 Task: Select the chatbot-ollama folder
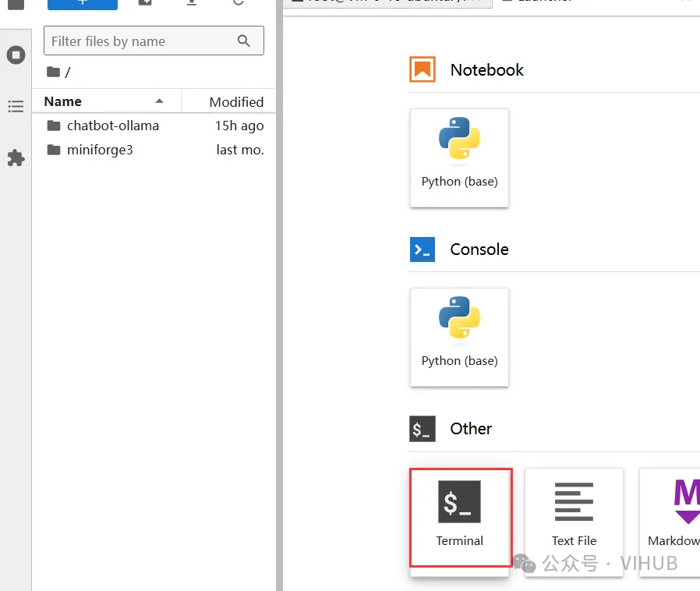[113, 126]
